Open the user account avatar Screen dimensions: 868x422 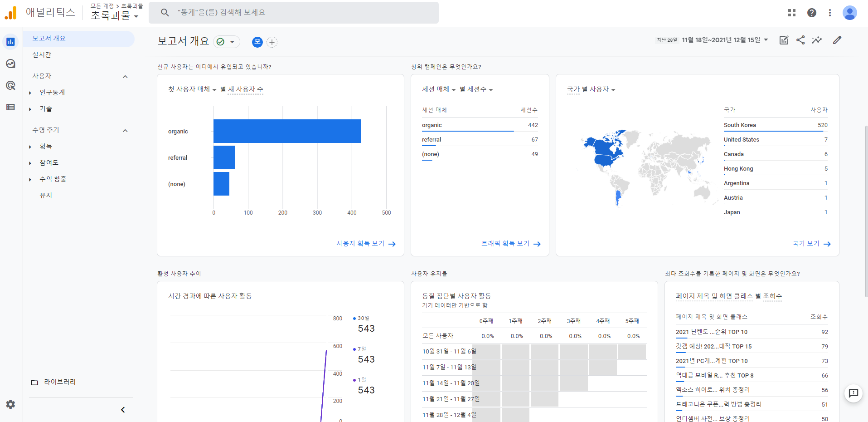[850, 13]
